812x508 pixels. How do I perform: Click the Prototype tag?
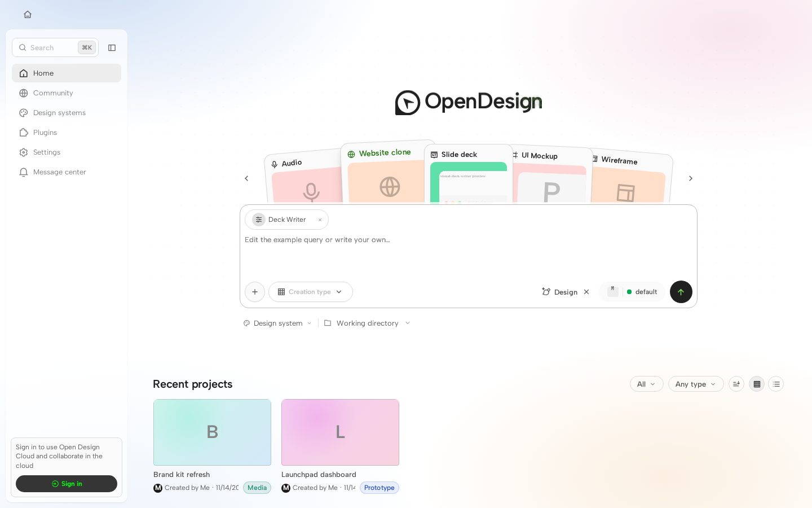[x=379, y=488]
